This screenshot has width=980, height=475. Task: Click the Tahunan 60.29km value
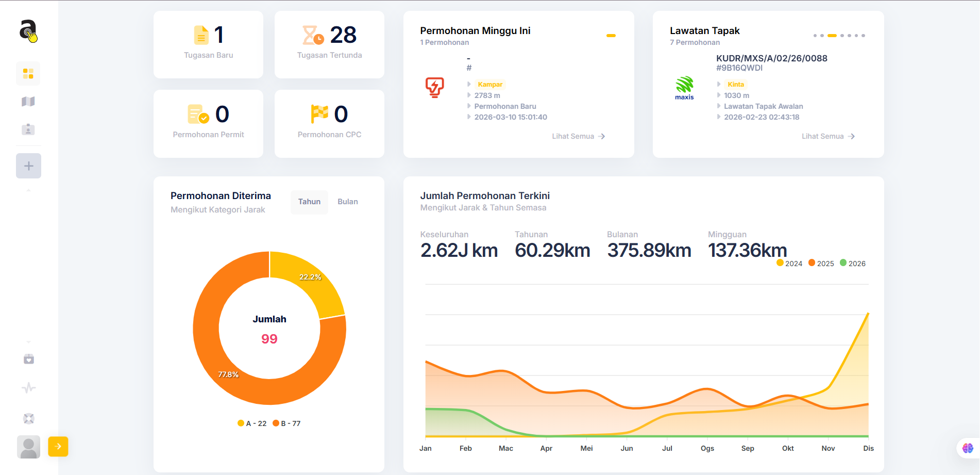click(552, 250)
